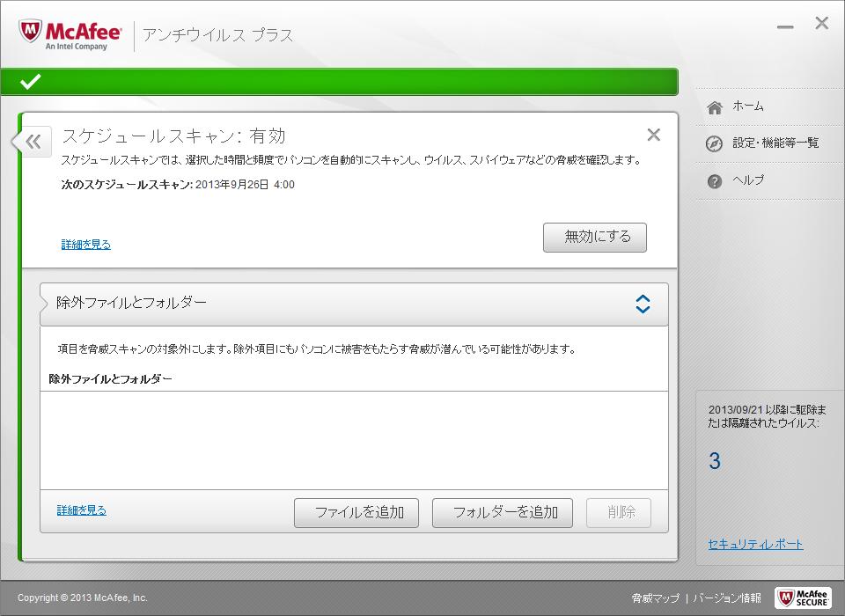Screen dimensions: 845x616
Task: Open 詳細を見る link under scheduled scan
Action: (86, 244)
